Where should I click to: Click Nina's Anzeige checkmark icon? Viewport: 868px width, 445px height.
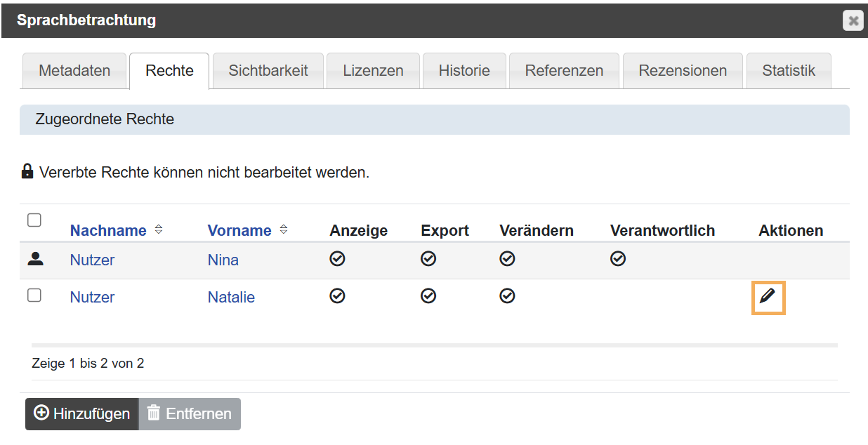tap(337, 259)
